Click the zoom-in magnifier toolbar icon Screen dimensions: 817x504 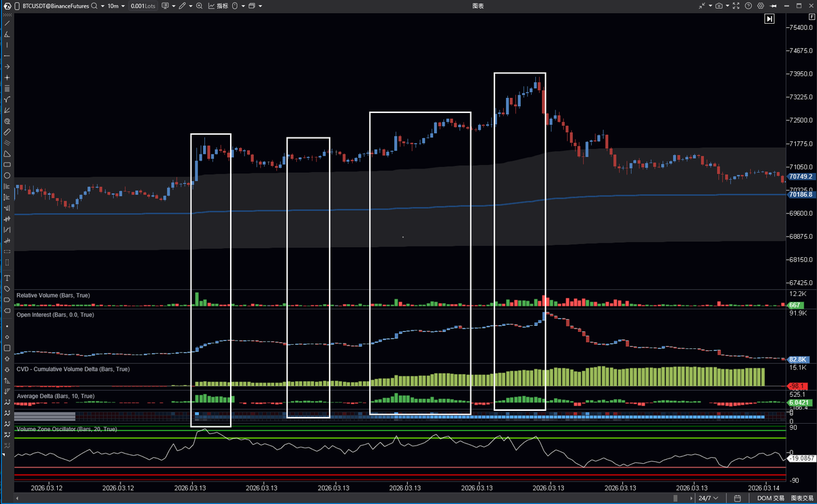pos(199,5)
